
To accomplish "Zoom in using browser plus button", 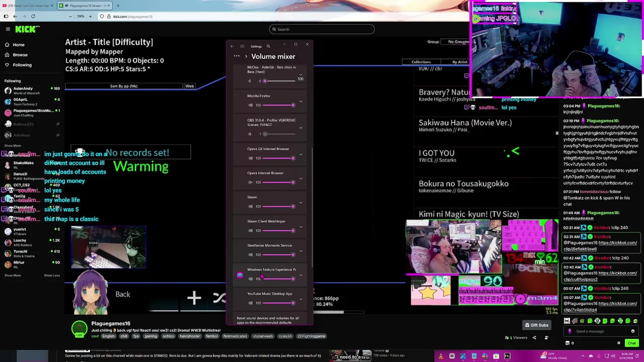I will click(x=90, y=16).
